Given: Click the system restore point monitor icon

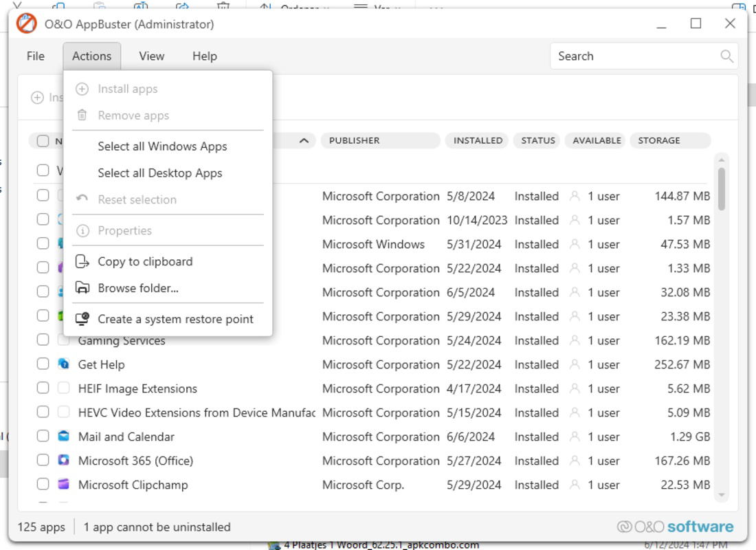Looking at the screenshot, I should pos(82,319).
